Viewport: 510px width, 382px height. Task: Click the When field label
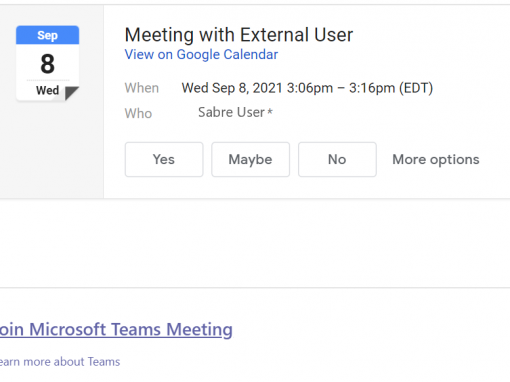[142, 88]
